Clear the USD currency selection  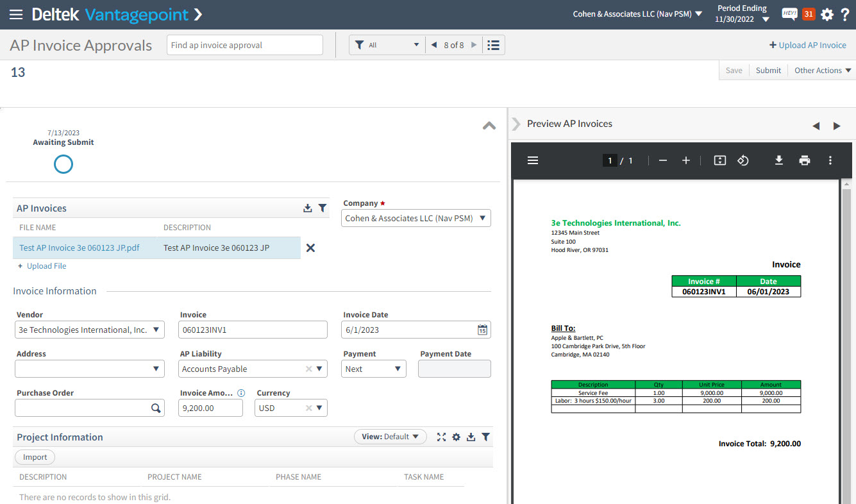click(x=308, y=408)
